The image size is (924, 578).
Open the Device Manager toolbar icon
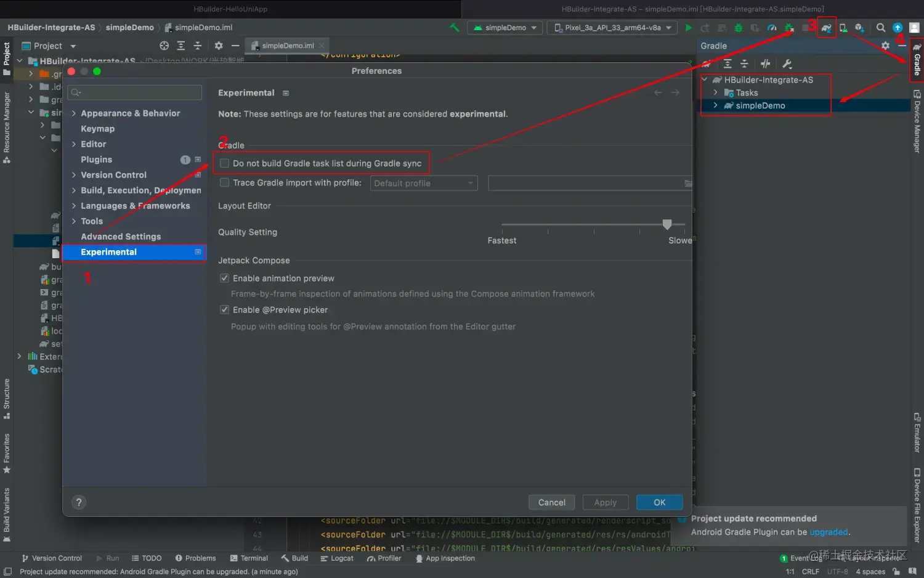[843, 28]
